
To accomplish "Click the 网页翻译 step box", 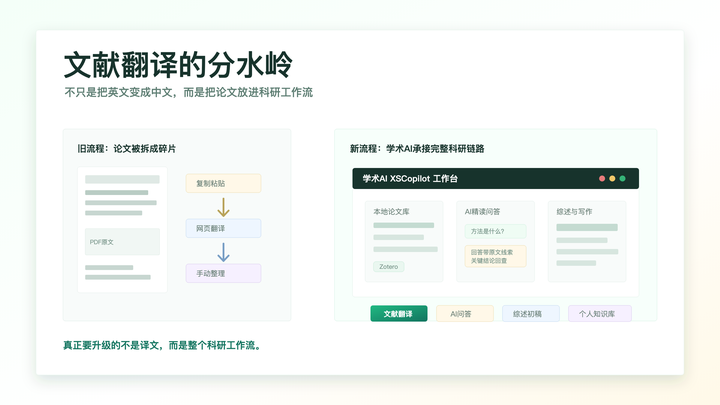I will click(223, 228).
